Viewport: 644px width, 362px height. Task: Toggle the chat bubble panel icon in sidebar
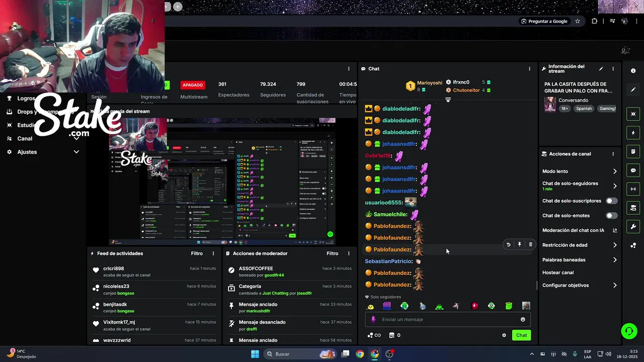[633, 170]
